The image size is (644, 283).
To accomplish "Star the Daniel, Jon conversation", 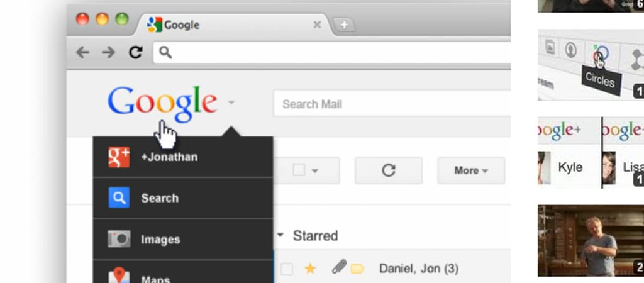I will pyautogui.click(x=310, y=269).
